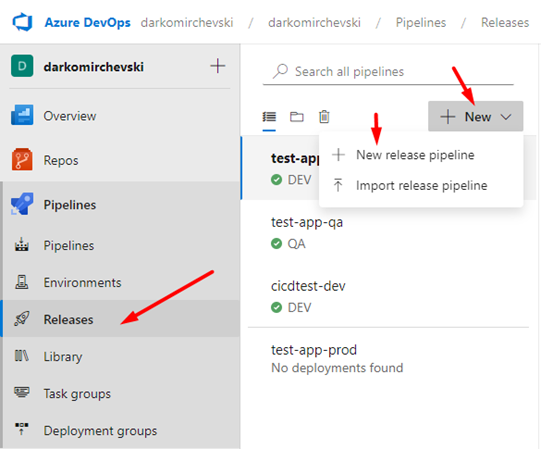Click the plus icon on New button
Viewport: 541px width, 449px height.
click(x=448, y=117)
